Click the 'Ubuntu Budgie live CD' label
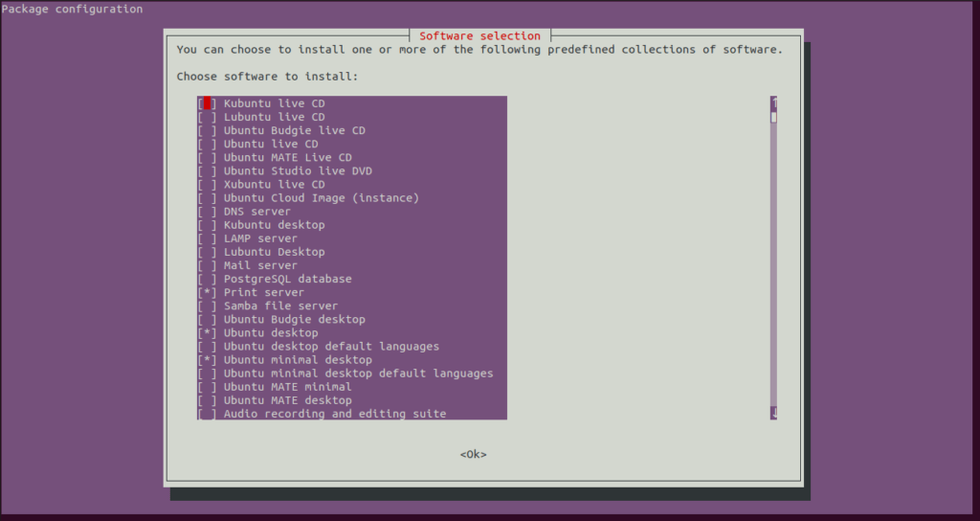Image resolution: width=980 pixels, height=521 pixels. click(295, 130)
